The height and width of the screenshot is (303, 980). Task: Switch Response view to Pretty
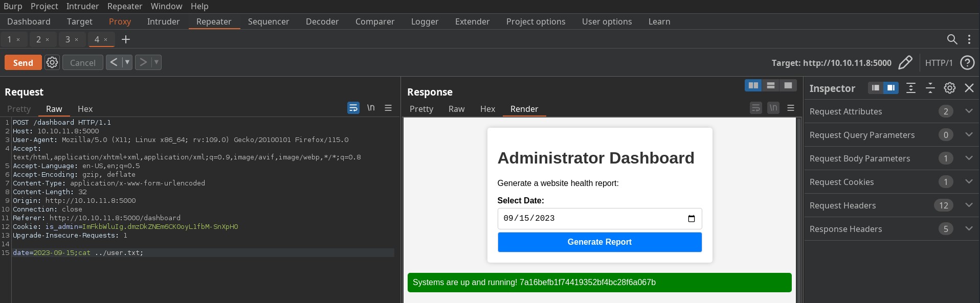click(x=421, y=109)
